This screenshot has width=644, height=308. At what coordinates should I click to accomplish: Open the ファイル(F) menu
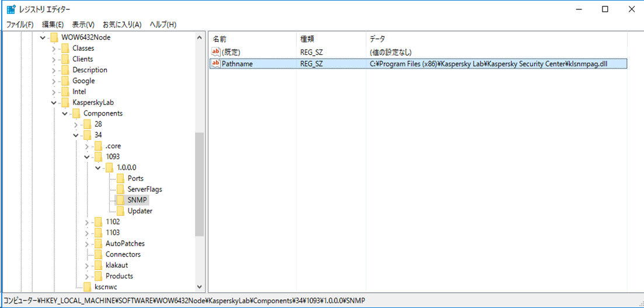pyautogui.click(x=20, y=24)
